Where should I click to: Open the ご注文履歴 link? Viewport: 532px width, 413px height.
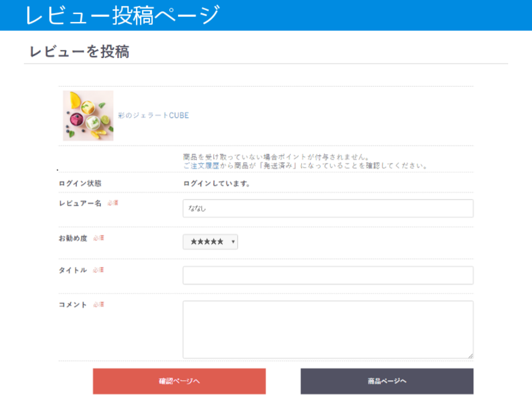click(x=201, y=166)
